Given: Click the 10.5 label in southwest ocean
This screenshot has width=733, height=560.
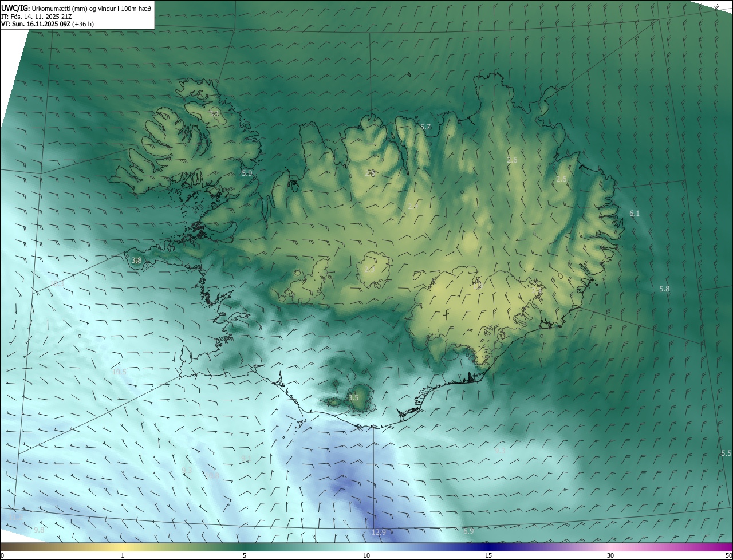Looking at the screenshot, I should point(119,372).
